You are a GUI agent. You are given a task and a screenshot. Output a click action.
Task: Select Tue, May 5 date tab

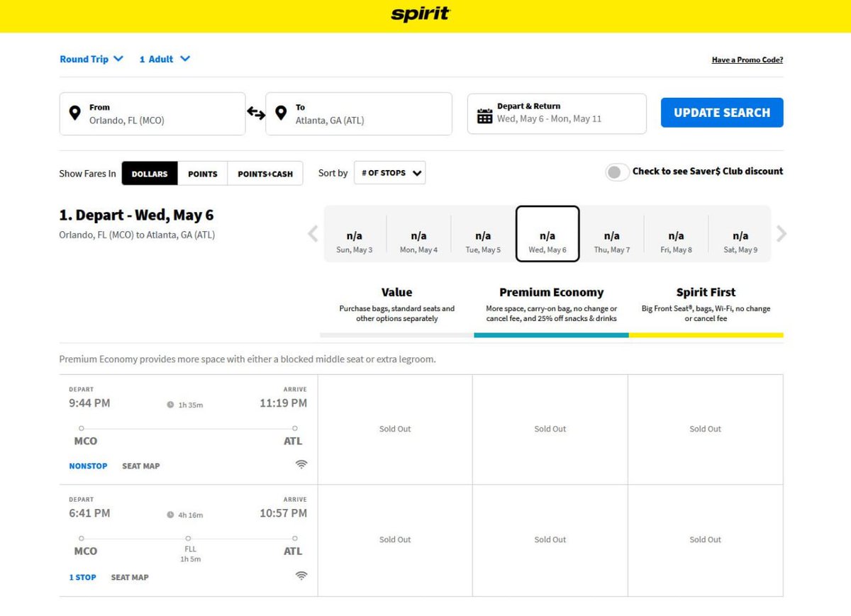pos(483,234)
